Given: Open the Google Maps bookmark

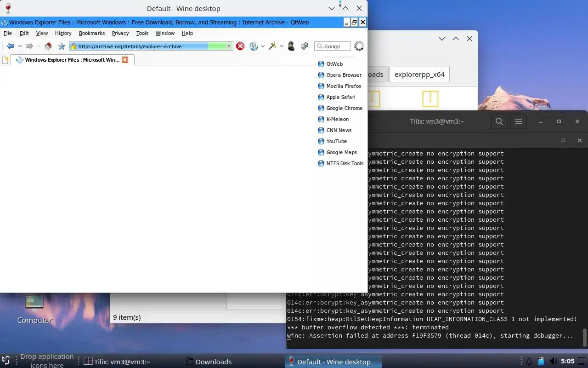Looking at the screenshot, I should 338,152.
